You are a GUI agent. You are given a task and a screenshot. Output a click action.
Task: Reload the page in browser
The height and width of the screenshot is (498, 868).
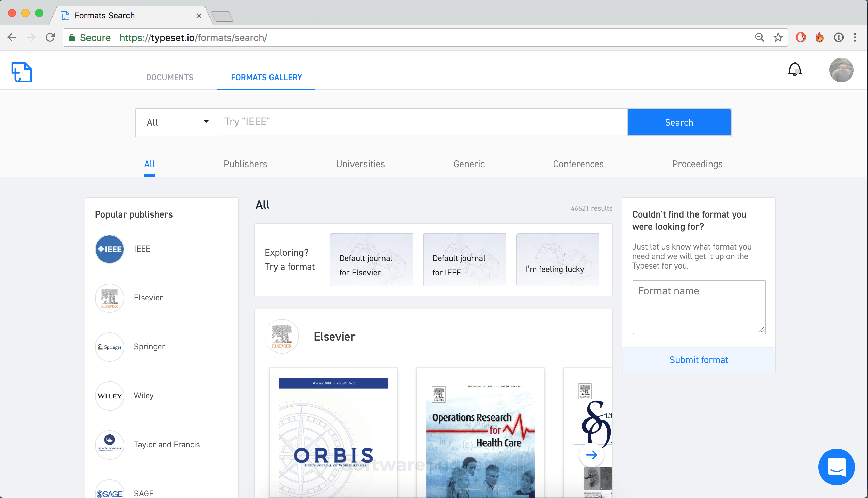click(x=50, y=38)
